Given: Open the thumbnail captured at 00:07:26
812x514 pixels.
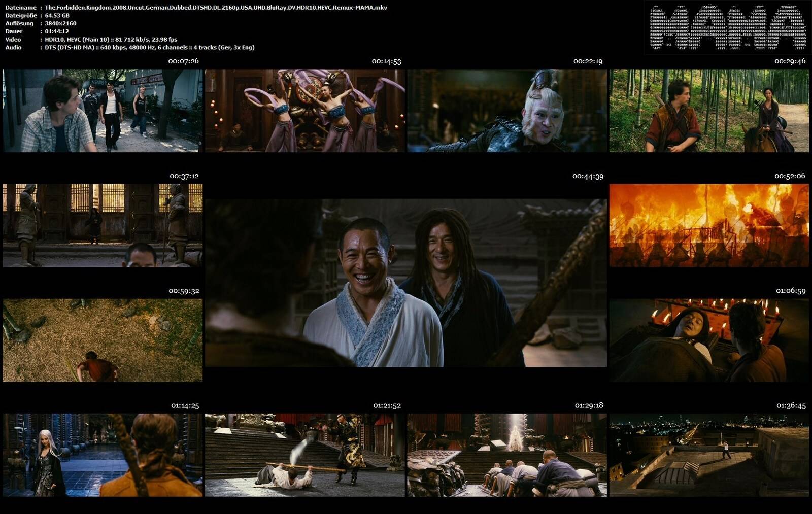Looking at the screenshot, I should 103,111.
